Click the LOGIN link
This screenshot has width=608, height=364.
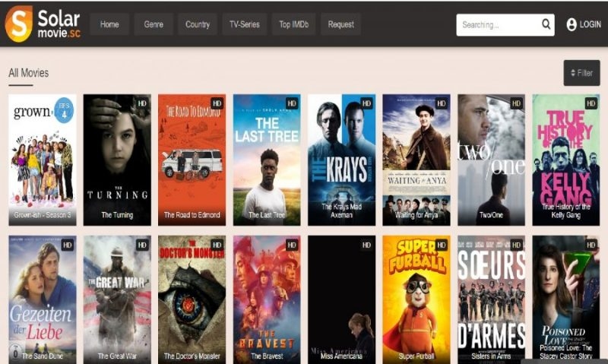pyautogui.click(x=590, y=24)
